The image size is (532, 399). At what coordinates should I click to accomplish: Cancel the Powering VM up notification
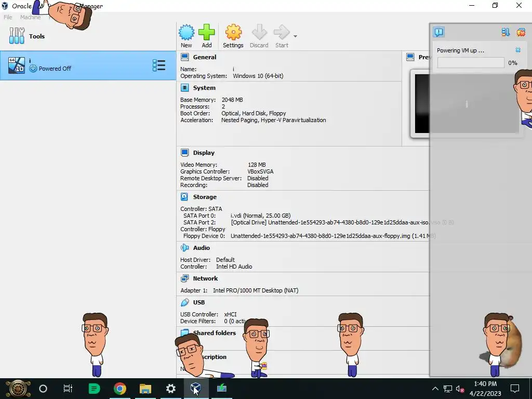pos(518,50)
